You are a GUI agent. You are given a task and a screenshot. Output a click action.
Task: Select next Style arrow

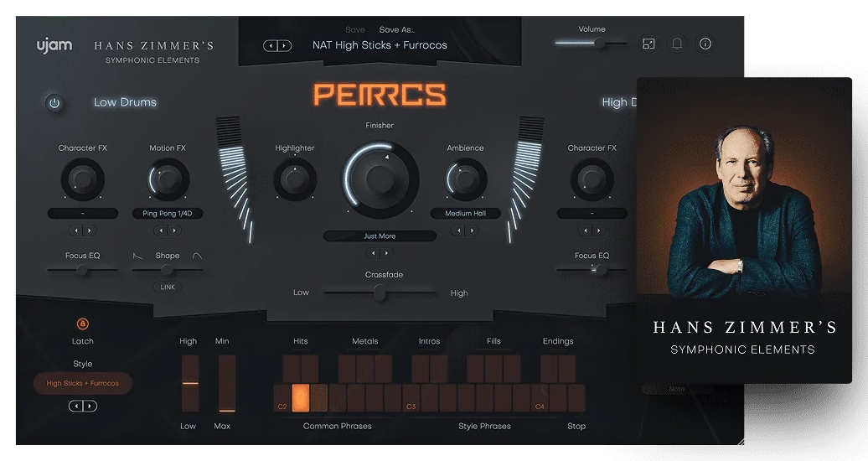click(x=90, y=407)
